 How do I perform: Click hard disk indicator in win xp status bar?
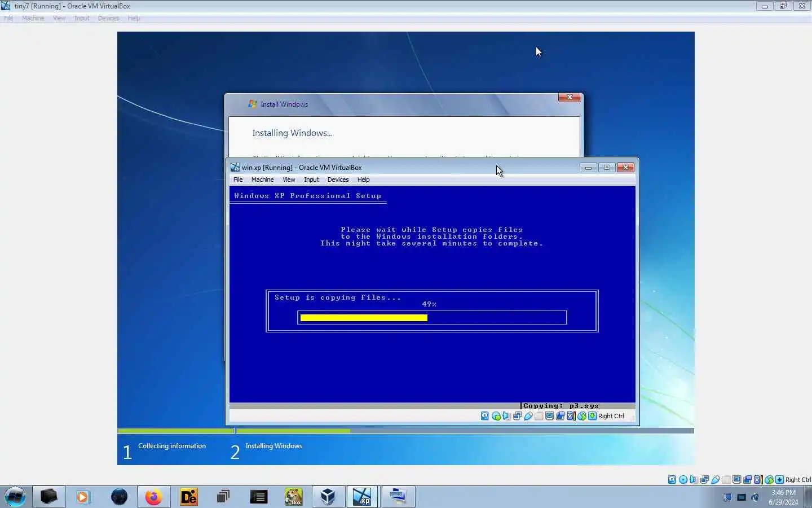[x=485, y=416]
